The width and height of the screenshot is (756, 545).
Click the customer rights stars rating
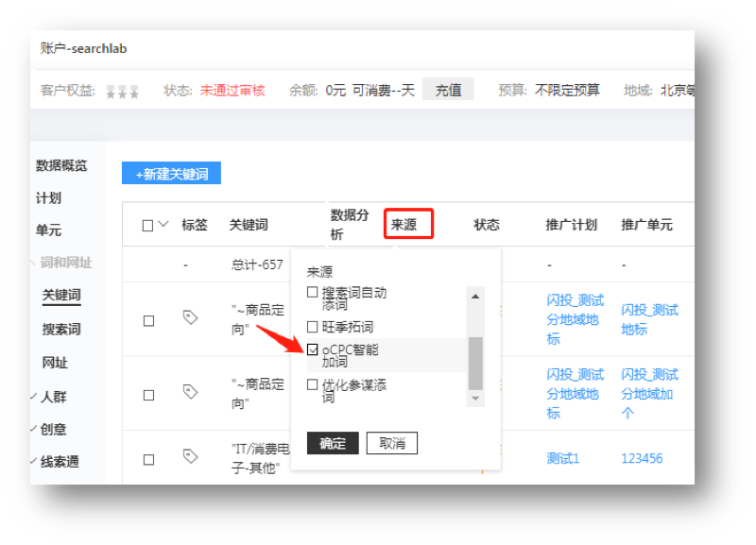click(x=123, y=92)
